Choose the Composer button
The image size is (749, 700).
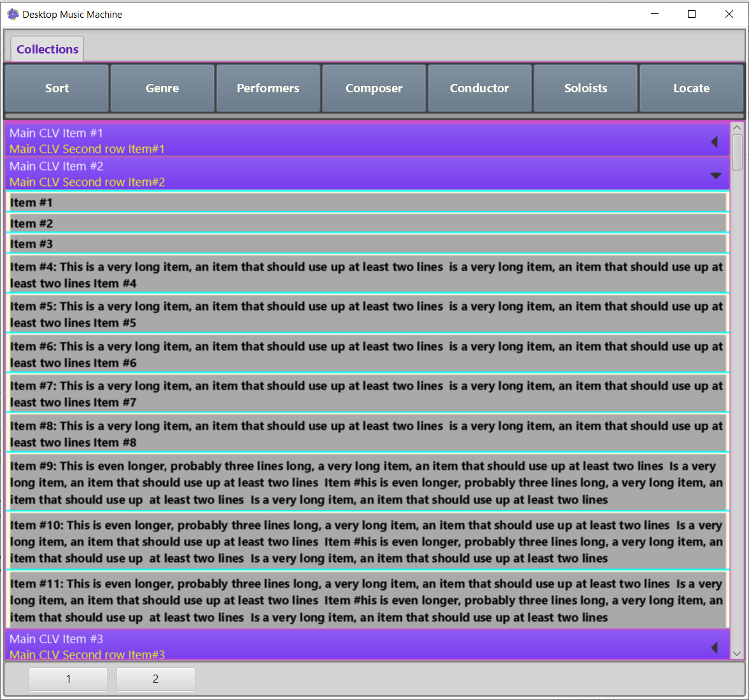tap(374, 88)
